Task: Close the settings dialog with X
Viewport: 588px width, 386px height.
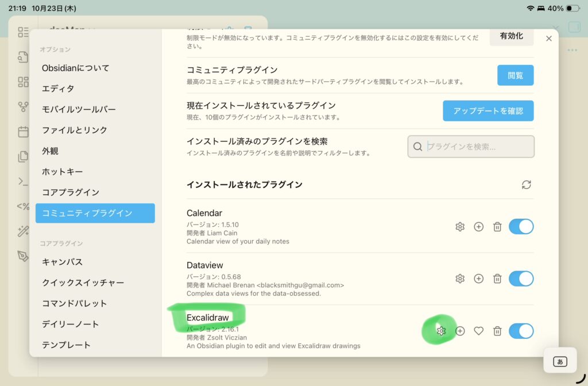Action: pyautogui.click(x=548, y=38)
